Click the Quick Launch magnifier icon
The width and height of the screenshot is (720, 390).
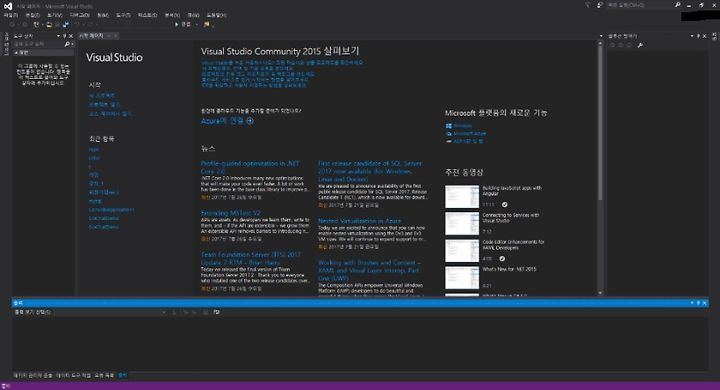[x=677, y=5]
